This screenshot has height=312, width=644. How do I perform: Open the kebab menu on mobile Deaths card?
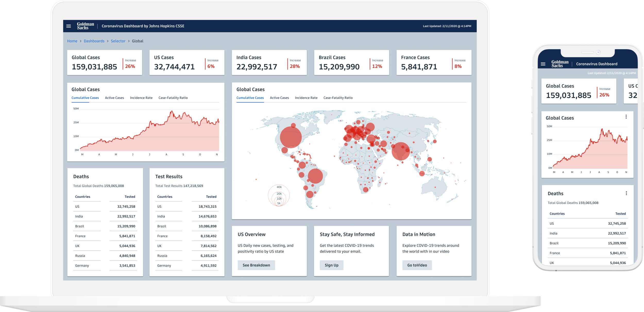tap(626, 193)
